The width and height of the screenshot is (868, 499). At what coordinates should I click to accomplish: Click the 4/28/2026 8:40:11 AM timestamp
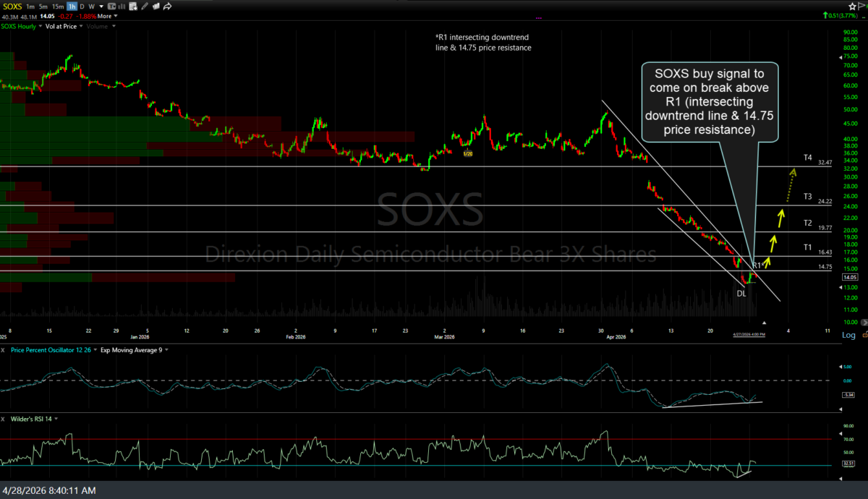point(49,490)
